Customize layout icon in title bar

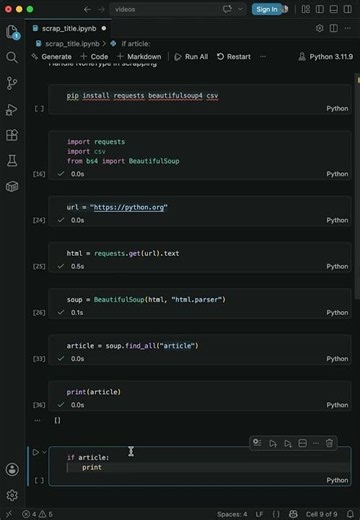click(305, 9)
